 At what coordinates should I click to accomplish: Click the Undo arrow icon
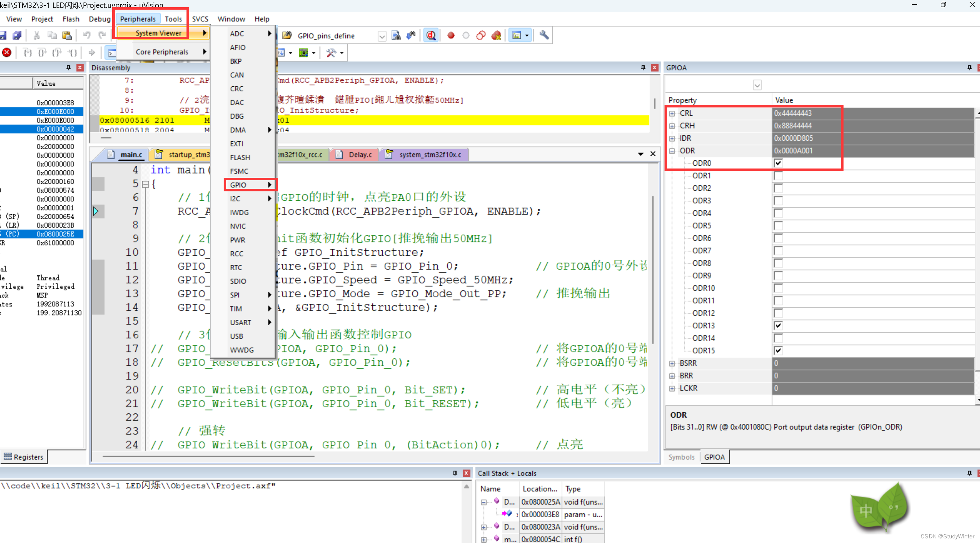pos(87,35)
